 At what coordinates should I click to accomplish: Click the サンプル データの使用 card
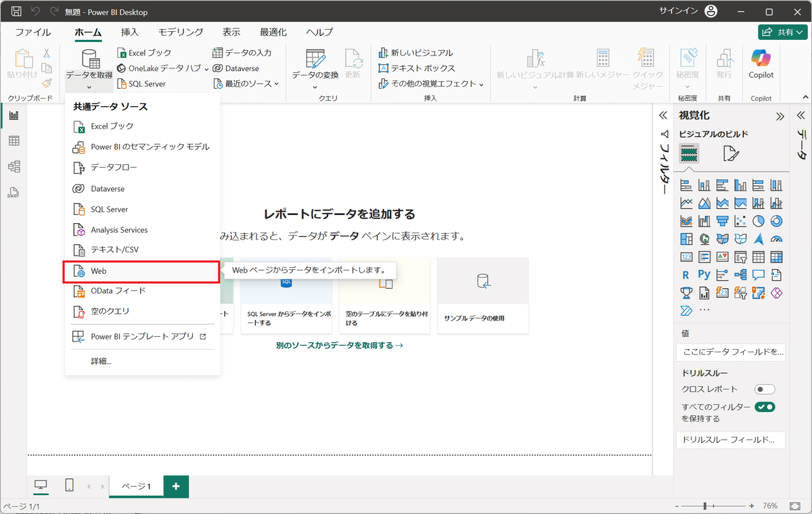pos(482,295)
